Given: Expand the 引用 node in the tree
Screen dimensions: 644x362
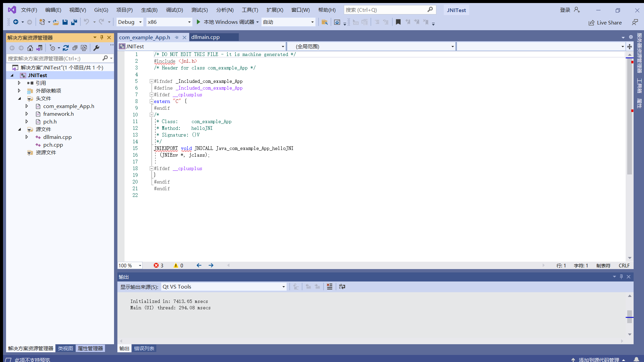Looking at the screenshot, I should tap(19, 83).
